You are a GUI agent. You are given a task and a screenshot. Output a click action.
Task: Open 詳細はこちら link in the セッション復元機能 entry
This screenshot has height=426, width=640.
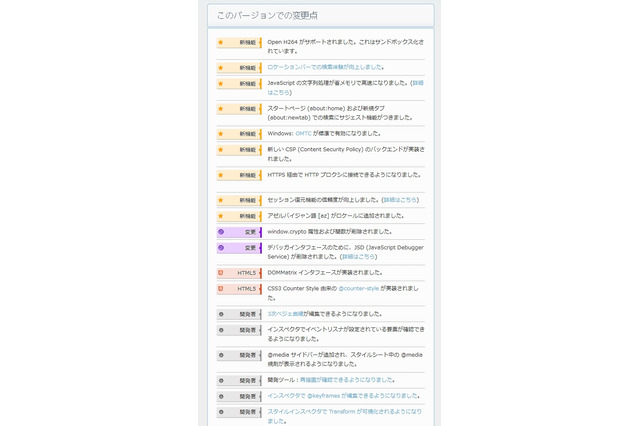tap(400, 200)
